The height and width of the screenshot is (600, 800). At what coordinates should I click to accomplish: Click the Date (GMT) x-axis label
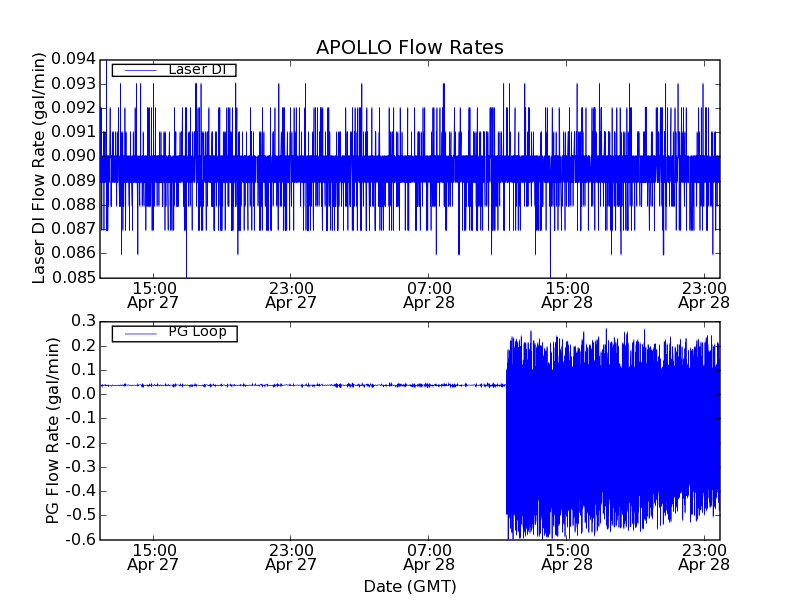(x=409, y=586)
